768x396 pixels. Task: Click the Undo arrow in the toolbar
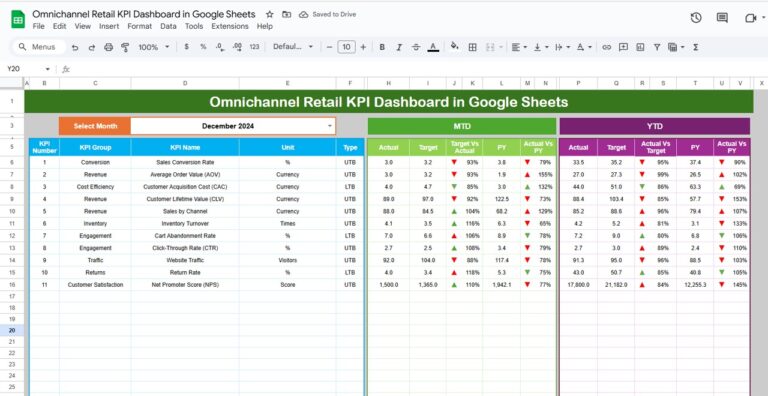(x=75, y=47)
